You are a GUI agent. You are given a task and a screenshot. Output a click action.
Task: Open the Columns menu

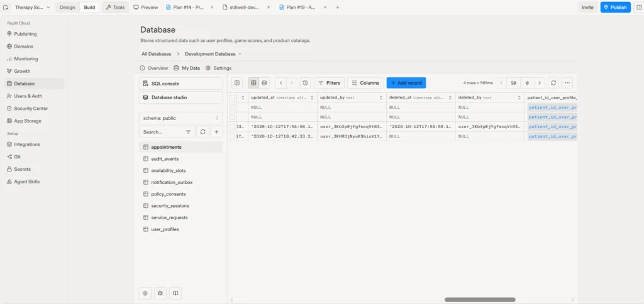pos(365,83)
